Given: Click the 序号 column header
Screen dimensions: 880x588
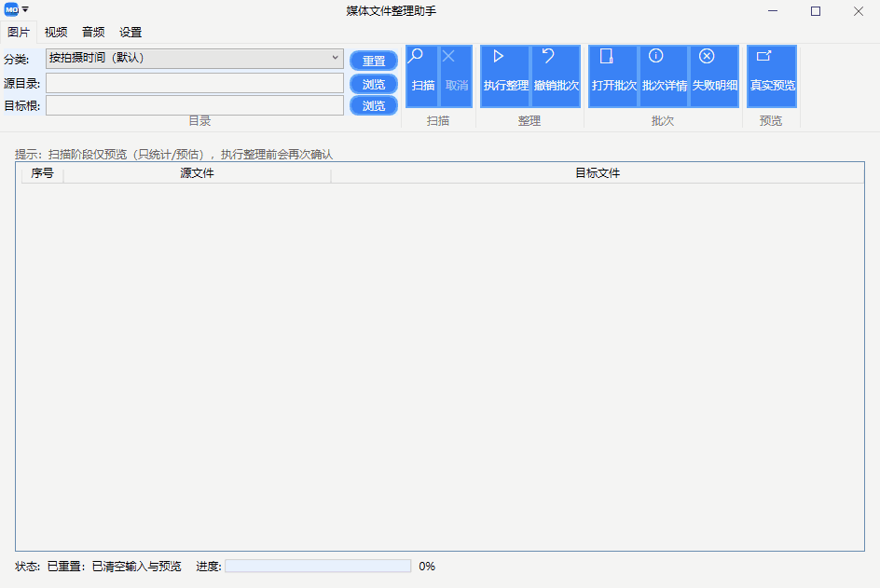Looking at the screenshot, I should pyautogui.click(x=42, y=173).
